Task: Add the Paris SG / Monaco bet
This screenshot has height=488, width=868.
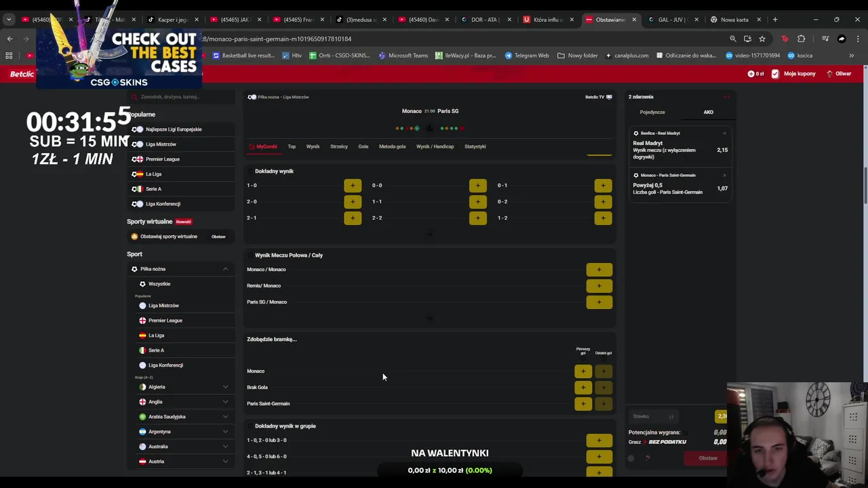Action: 599,302
